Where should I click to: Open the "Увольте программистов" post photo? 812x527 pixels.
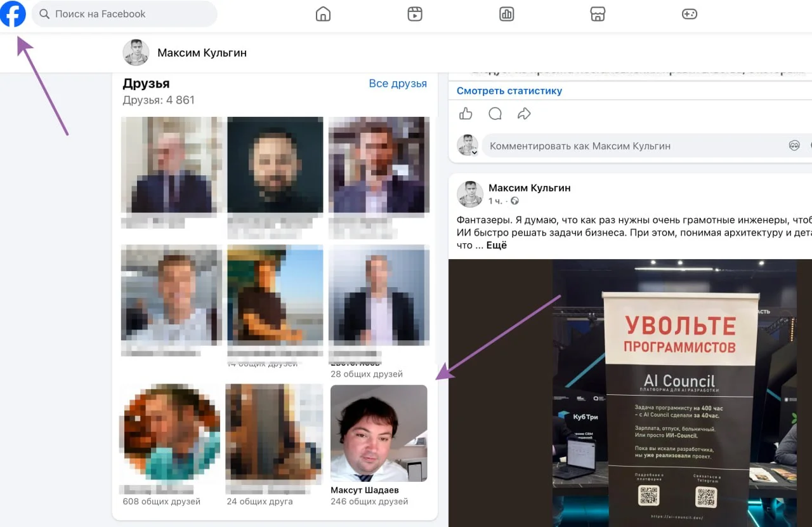tap(630, 393)
